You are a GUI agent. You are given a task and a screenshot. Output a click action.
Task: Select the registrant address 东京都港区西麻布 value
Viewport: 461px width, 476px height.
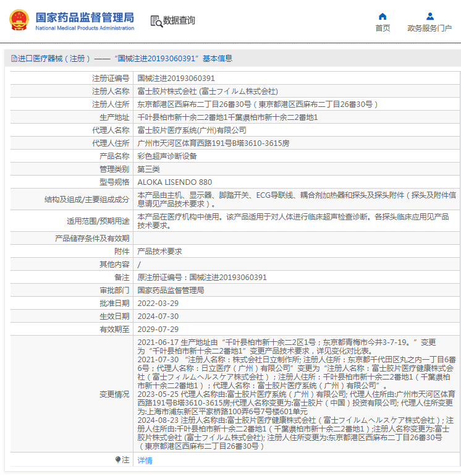pos(257,104)
